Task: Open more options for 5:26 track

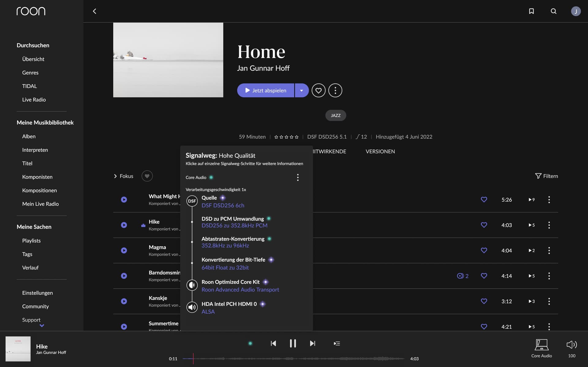Action: 549,200
